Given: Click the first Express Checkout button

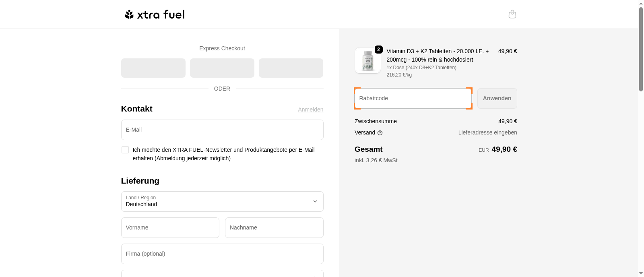Looking at the screenshot, I should [153, 68].
